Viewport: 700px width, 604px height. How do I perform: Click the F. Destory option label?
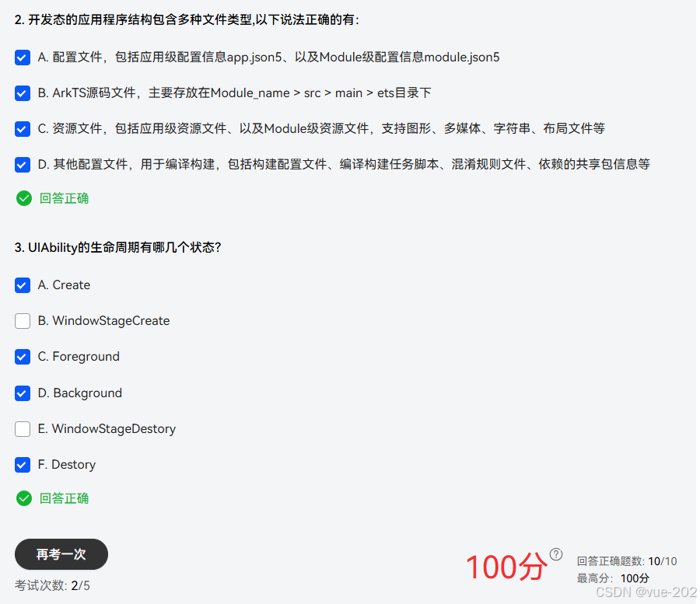67,465
